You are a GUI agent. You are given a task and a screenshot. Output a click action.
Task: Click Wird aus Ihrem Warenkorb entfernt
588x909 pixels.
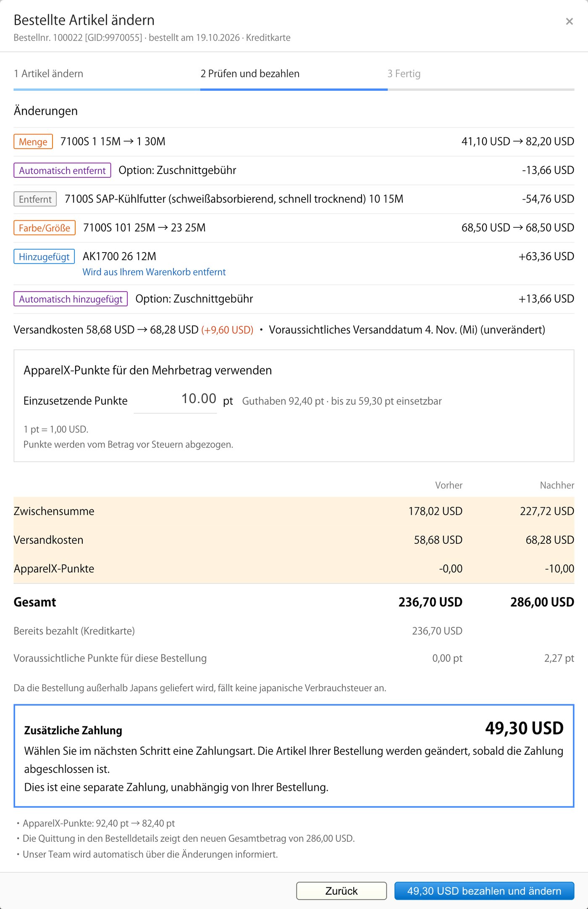(154, 272)
